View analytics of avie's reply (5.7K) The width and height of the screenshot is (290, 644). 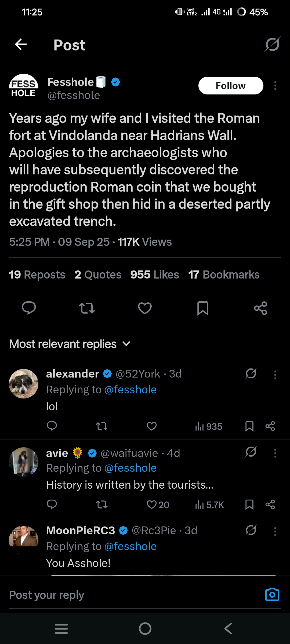tap(209, 505)
